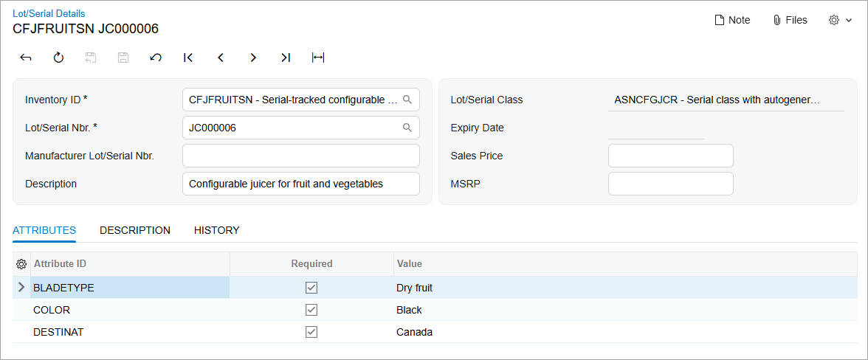Click the refresh icon in toolbar
This screenshot has height=360, width=868.
[x=58, y=58]
